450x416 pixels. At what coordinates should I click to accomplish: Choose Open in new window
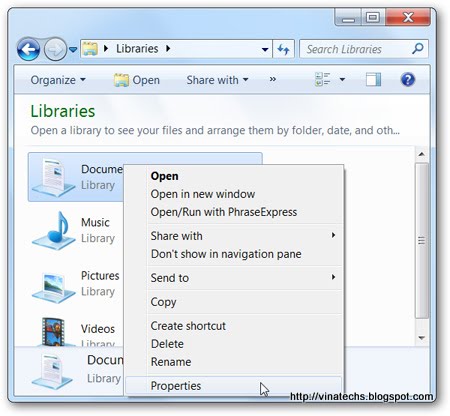coord(235,194)
